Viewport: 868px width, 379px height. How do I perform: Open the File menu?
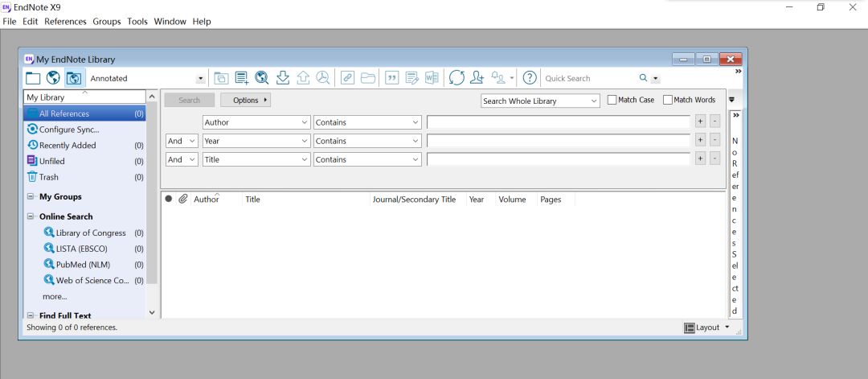[x=10, y=22]
